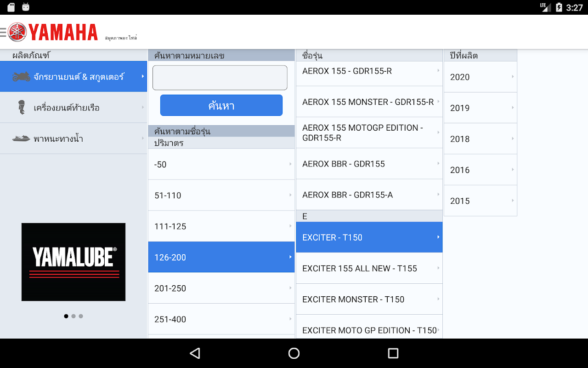Select the third banner pagination dot

point(81,316)
